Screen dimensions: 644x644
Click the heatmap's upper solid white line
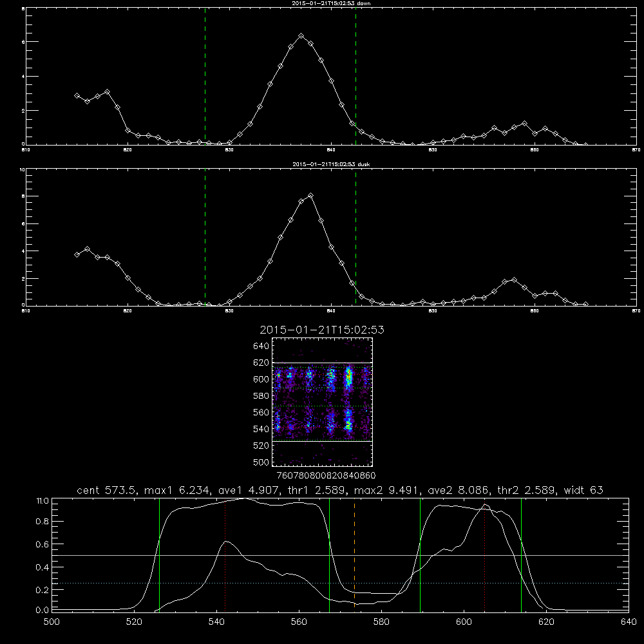[322, 363]
